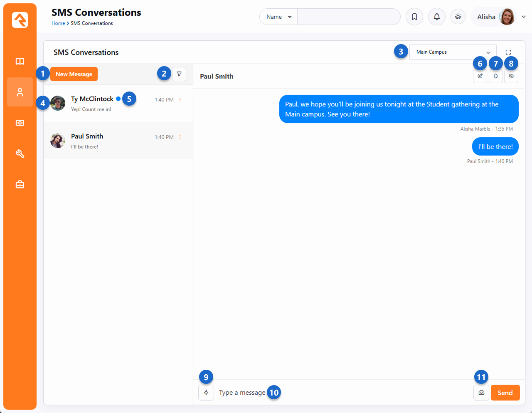
Task: Click the conversation filter funnel icon
Action: click(179, 74)
